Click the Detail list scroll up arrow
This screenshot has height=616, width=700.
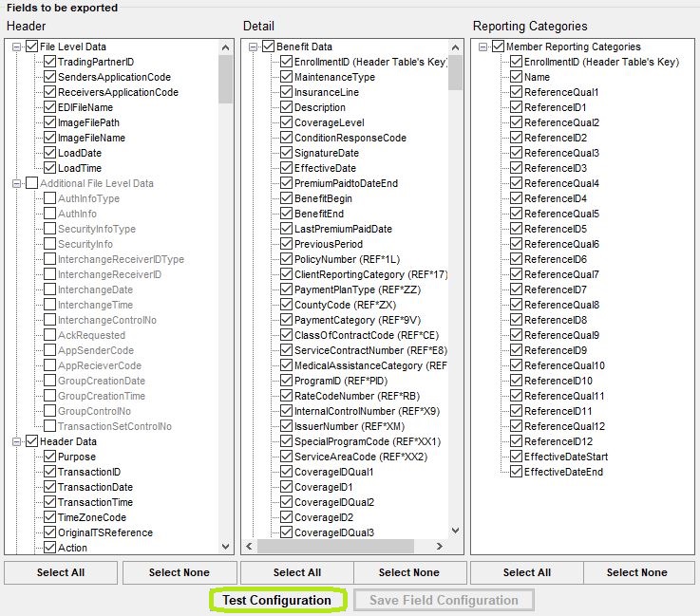click(x=455, y=47)
